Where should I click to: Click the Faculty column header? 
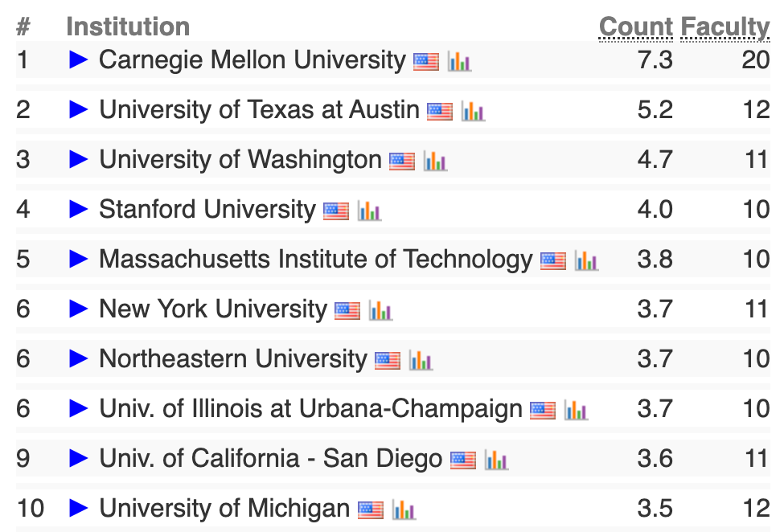point(725,27)
